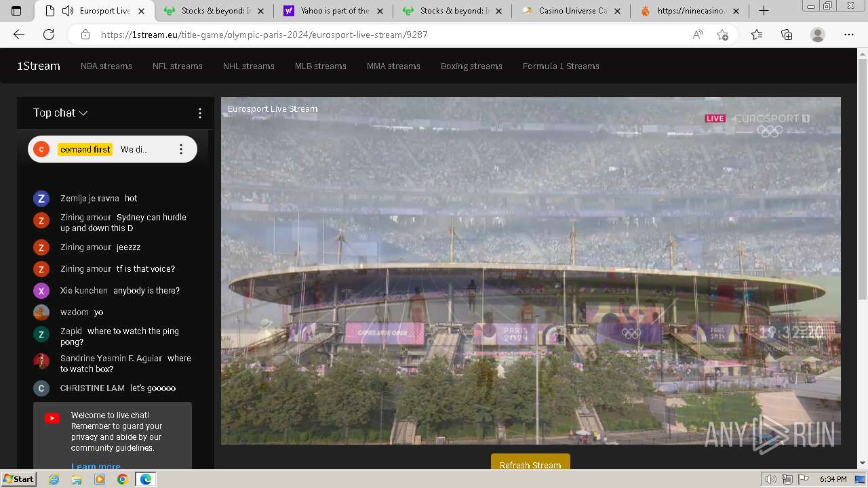Open Read aloud in address bar
The image size is (868, 488).
click(x=698, y=35)
